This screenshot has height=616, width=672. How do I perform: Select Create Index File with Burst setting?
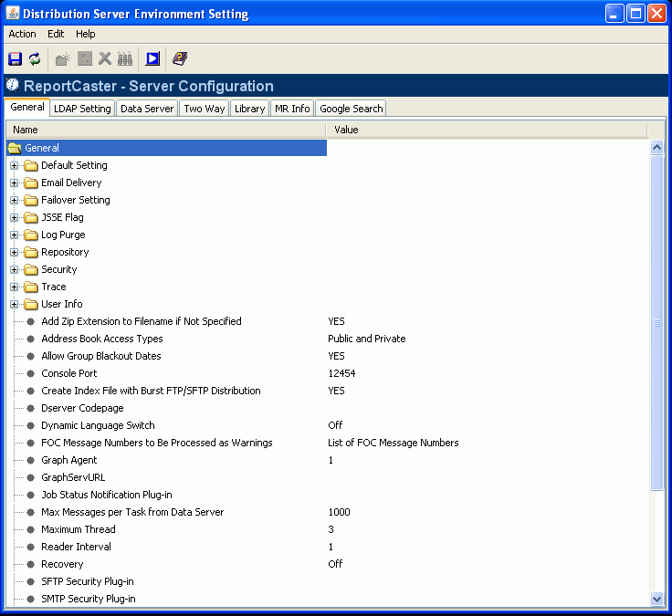pos(151,391)
